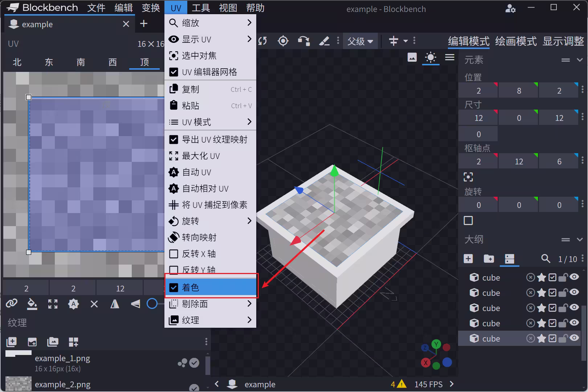Click the add group folder icon in outline
Screen dimensions: 588x392
click(x=489, y=259)
